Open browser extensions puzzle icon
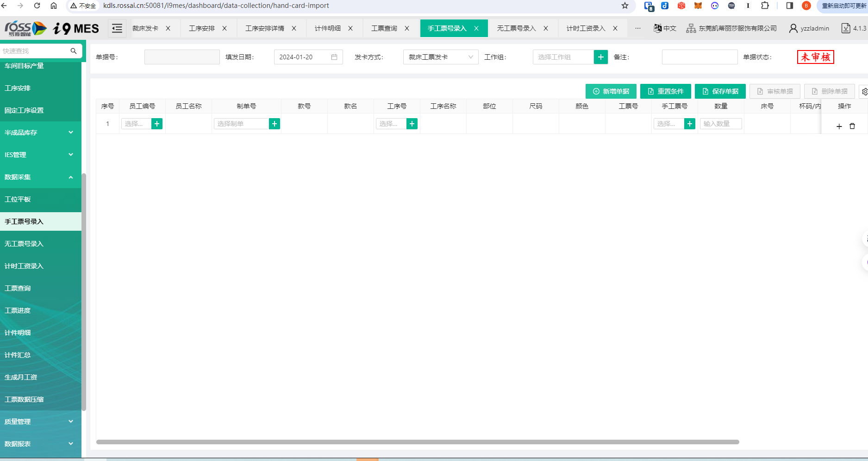Viewport: 868px width, 461px height. [765, 6]
